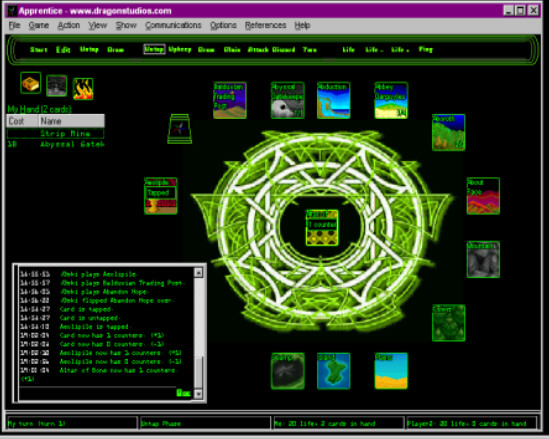549x439 pixels.
Task: Open the Show menu
Action: [x=126, y=25]
